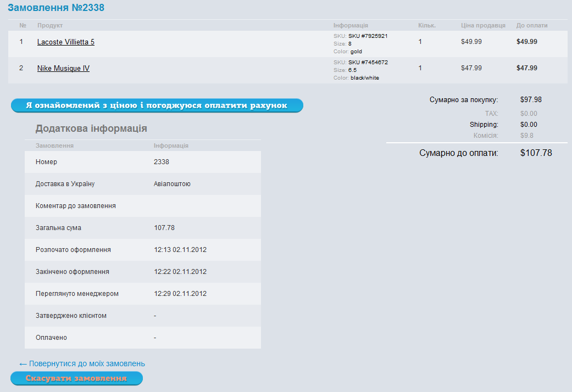Screen dimensions: 572x392
Task: Click the purchase subtotal $97.98
Action: [x=531, y=99]
